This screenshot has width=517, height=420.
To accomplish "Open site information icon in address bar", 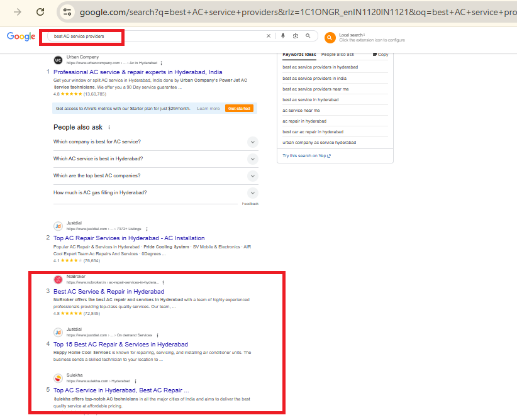I will click(x=67, y=12).
